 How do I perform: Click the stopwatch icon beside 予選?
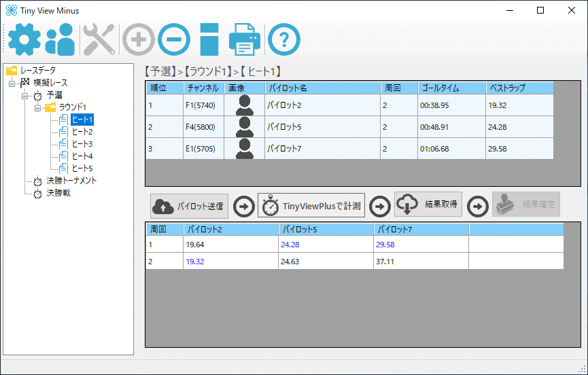[37, 96]
